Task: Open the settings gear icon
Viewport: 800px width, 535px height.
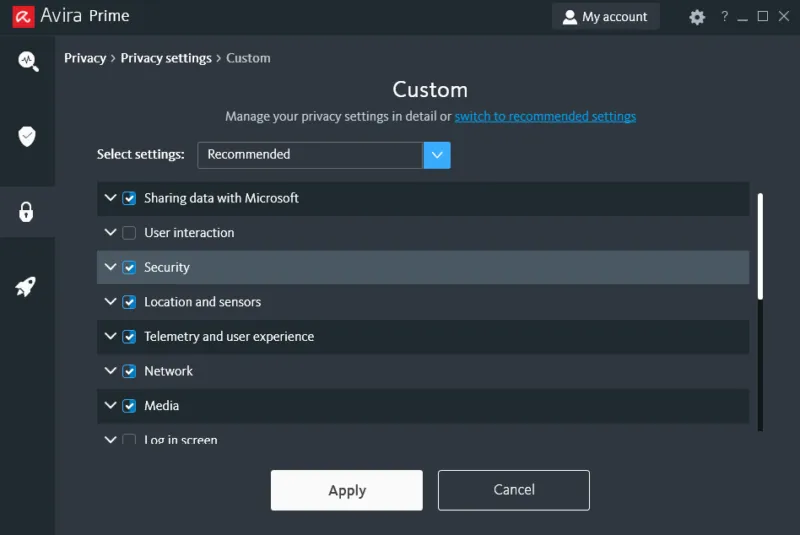Action: pos(697,17)
